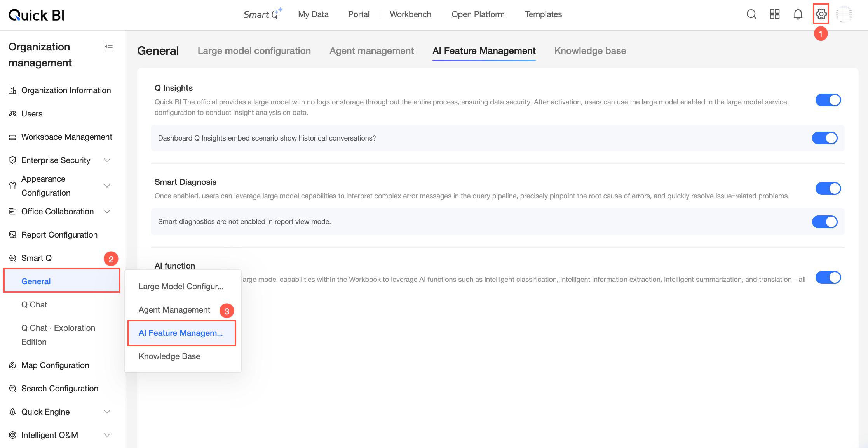Click the Smart Q logo in top navigation
Image resolution: width=868 pixels, height=448 pixels.
tap(263, 14)
